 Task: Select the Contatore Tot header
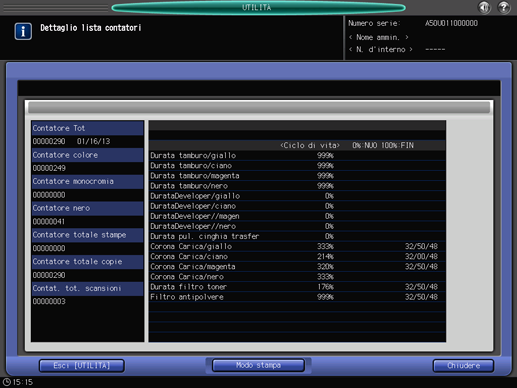coord(87,128)
